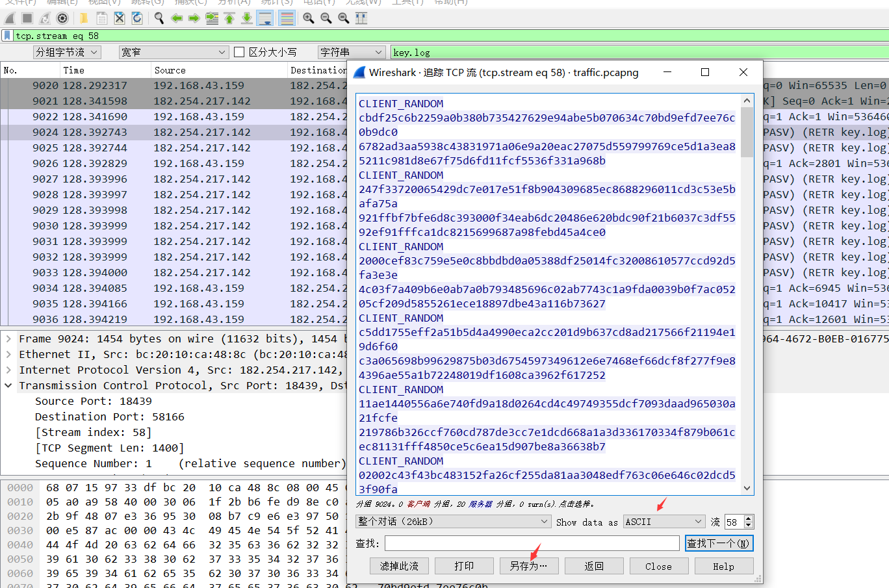The image size is (889, 588).
Task: Toggle auto-scroll during live capture
Action: point(265,18)
